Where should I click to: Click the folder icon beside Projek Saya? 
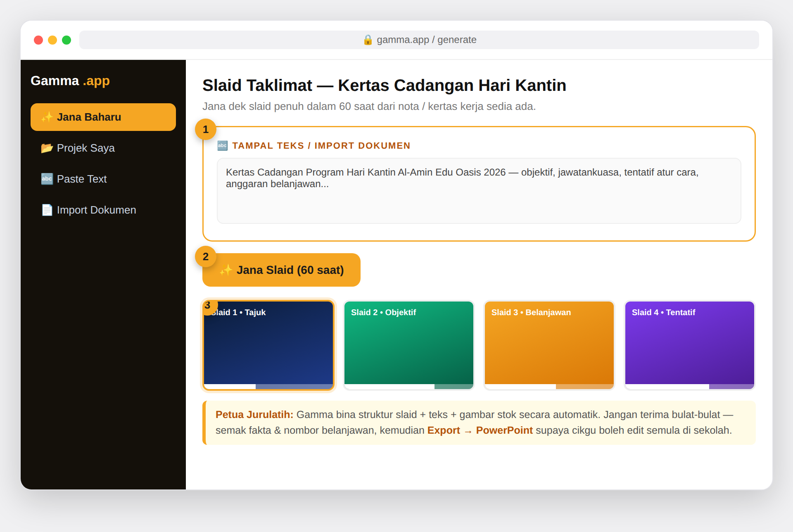[47, 148]
